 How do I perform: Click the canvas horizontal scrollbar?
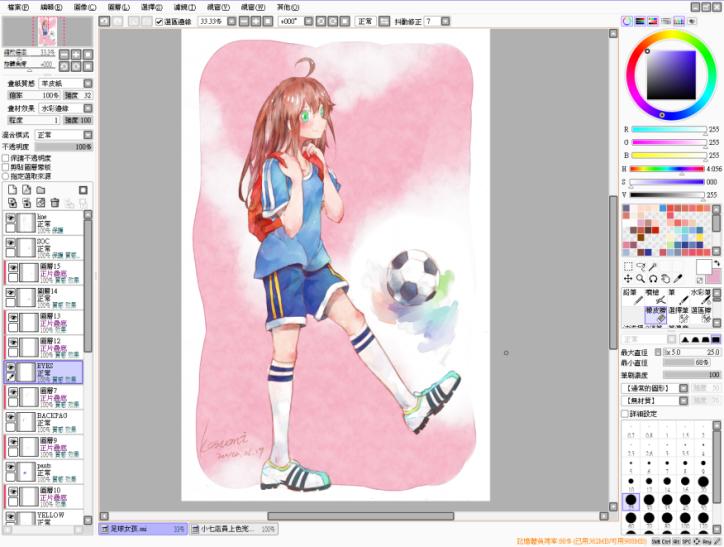[360, 516]
